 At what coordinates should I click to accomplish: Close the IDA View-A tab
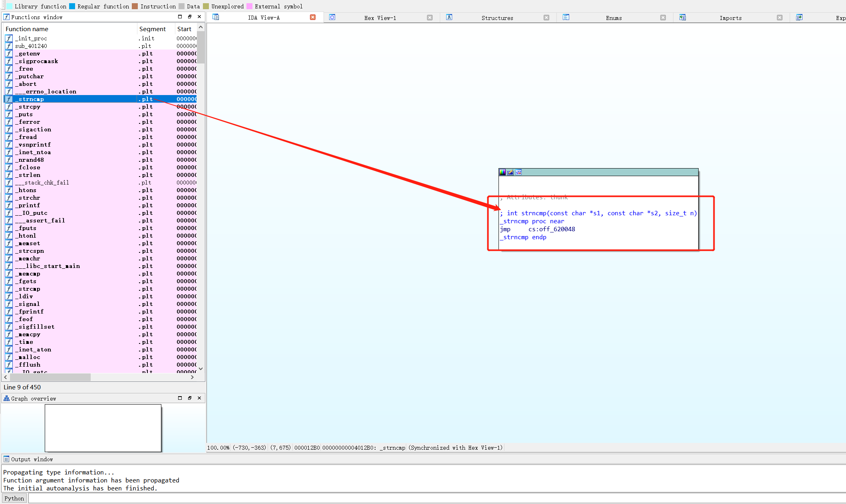pyautogui.click(x=313, y=17)
